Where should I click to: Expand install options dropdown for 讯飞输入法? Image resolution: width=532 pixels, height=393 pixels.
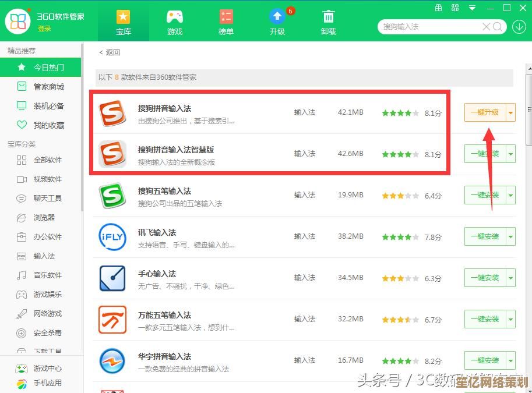pyautogui.click(x=511, y=237)
